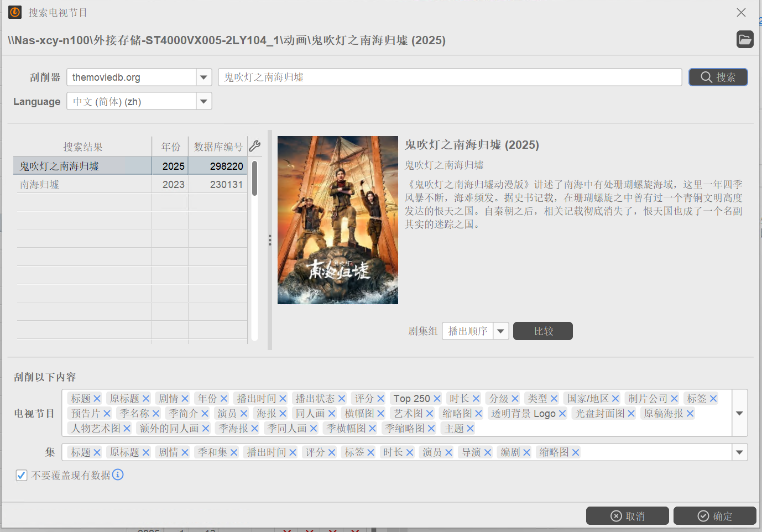
Task: Click the 确定 button
Action: point(715,515)
